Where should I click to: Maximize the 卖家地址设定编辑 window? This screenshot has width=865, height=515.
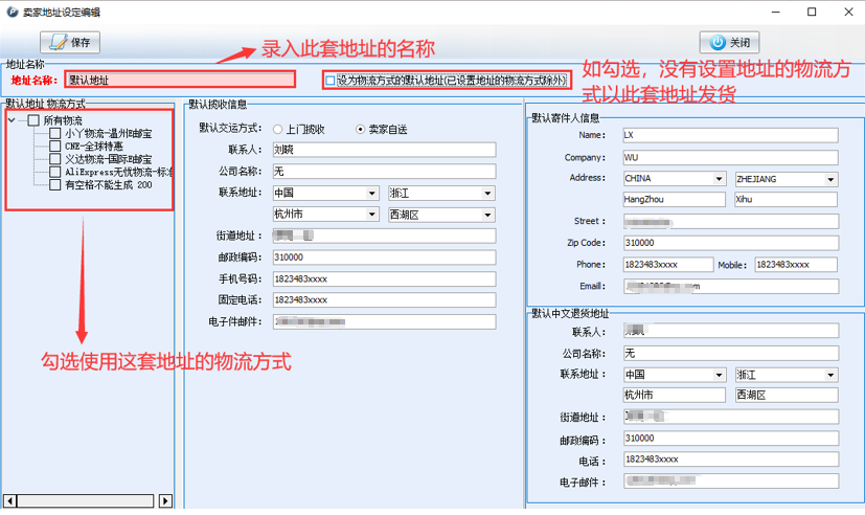(811, 12)
